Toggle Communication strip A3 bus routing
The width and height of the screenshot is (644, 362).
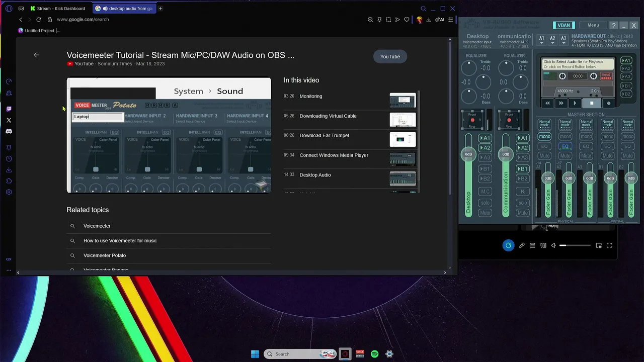pyautogui.click(x=523, y=158)
